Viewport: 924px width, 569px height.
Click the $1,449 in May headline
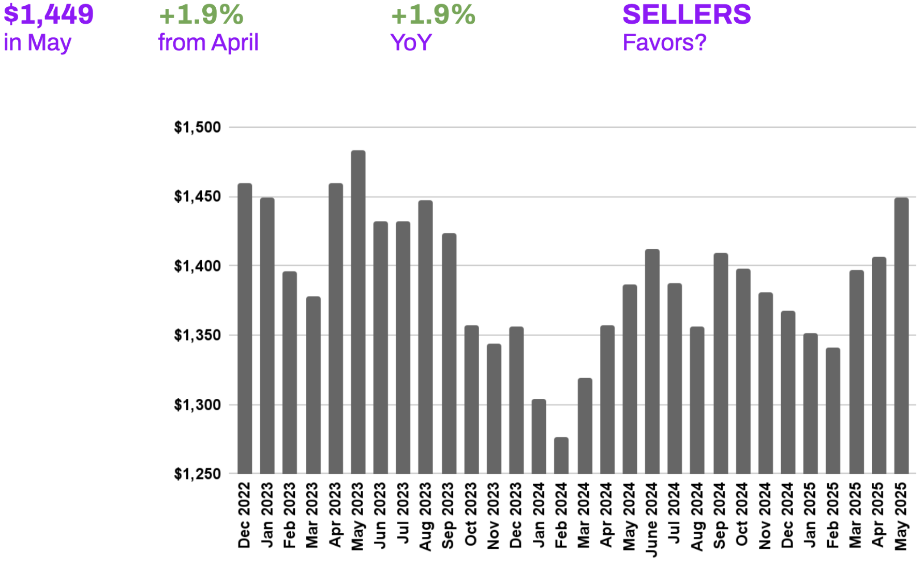tap(49, 28)
